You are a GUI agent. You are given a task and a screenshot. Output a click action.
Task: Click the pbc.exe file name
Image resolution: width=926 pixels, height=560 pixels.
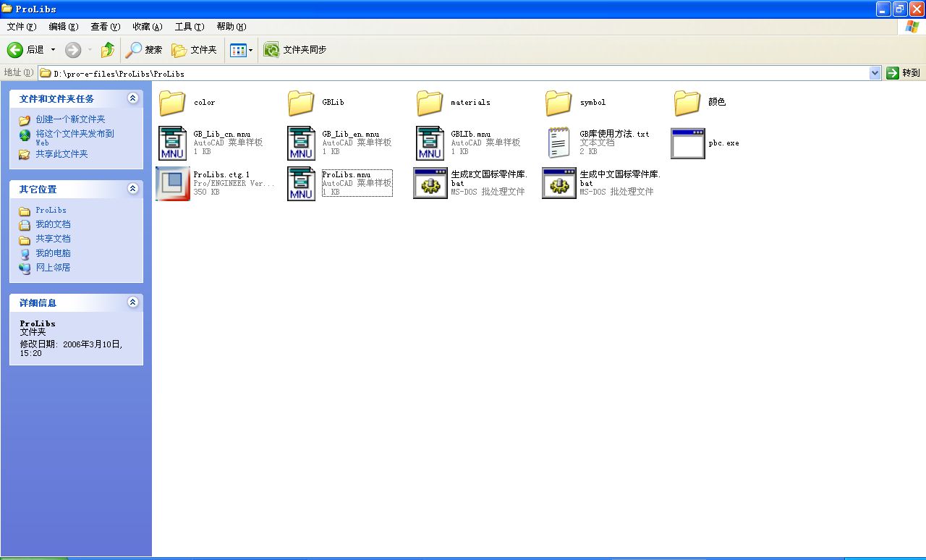tap(723, 143)
